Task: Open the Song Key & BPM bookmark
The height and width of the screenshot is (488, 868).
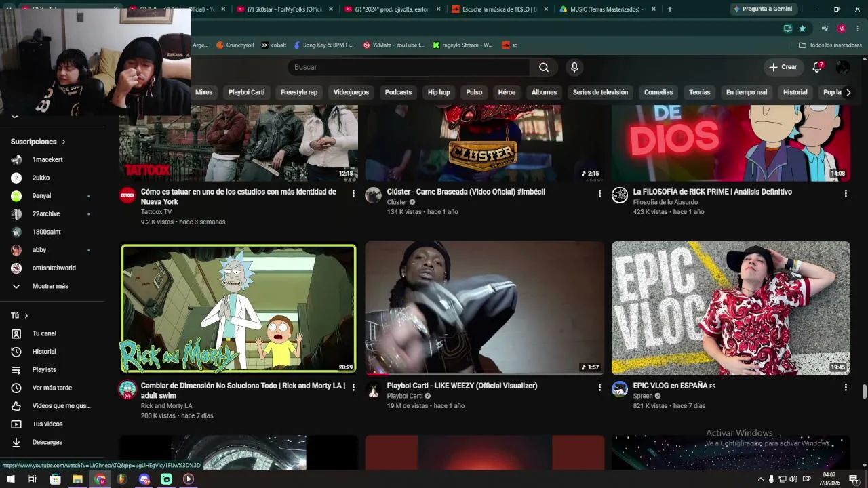Action: [323, 45]
